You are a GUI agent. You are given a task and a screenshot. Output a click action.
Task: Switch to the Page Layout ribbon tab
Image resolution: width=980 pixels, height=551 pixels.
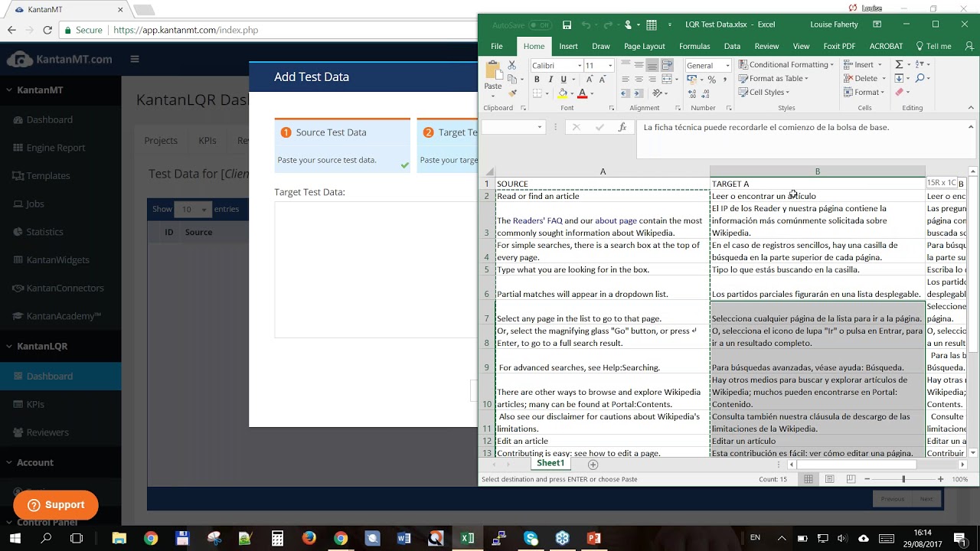644,47
